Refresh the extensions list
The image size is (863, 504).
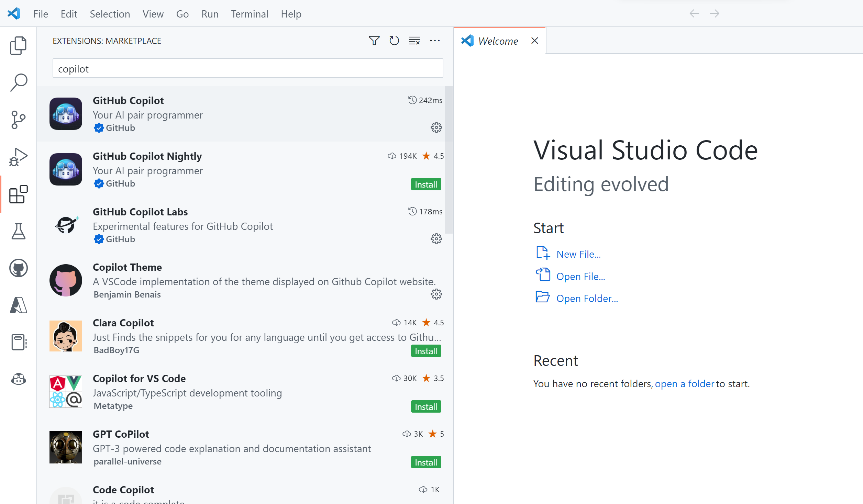(x=394, y=41)
